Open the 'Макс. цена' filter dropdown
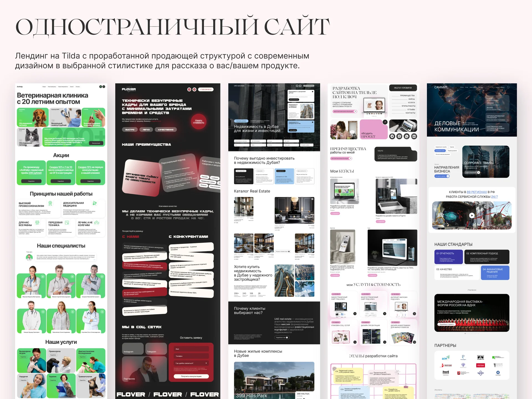Viewport: 532px width, 399px height. pyautogui.click(x=291, y=145)
